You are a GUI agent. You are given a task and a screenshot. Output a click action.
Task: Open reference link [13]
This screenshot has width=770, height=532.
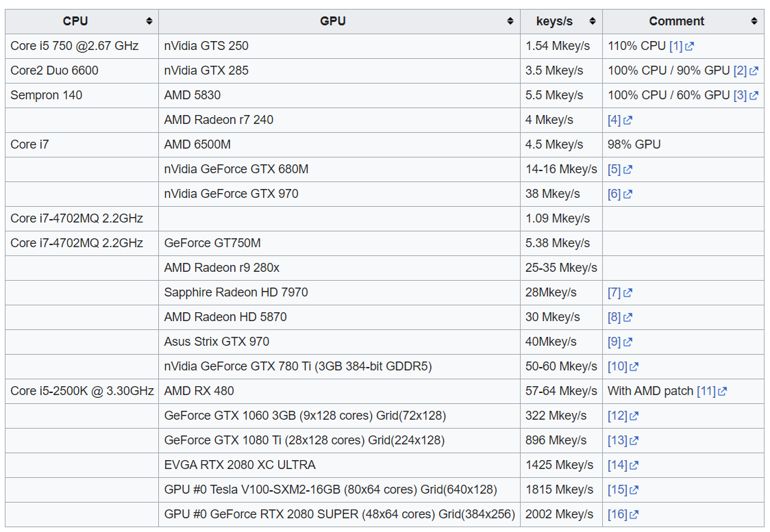click(x=623, y=440)
